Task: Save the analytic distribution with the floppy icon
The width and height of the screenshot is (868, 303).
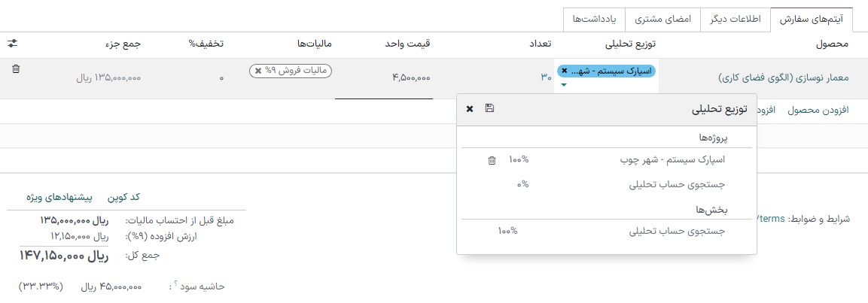Action: 489,108
